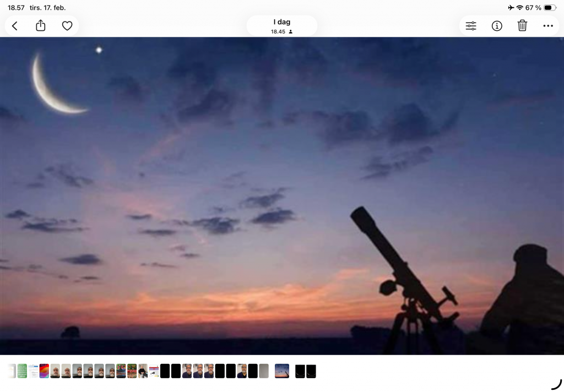564x392 pixels.
Task: Open the three-dot more options menu
Action: (x=547, y=26)
